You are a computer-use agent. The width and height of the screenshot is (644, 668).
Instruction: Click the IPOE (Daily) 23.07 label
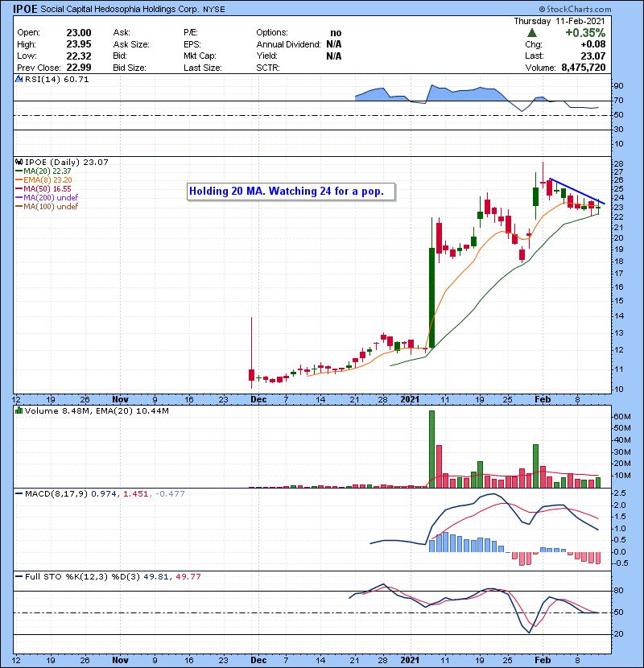click(x=67, y=162)
